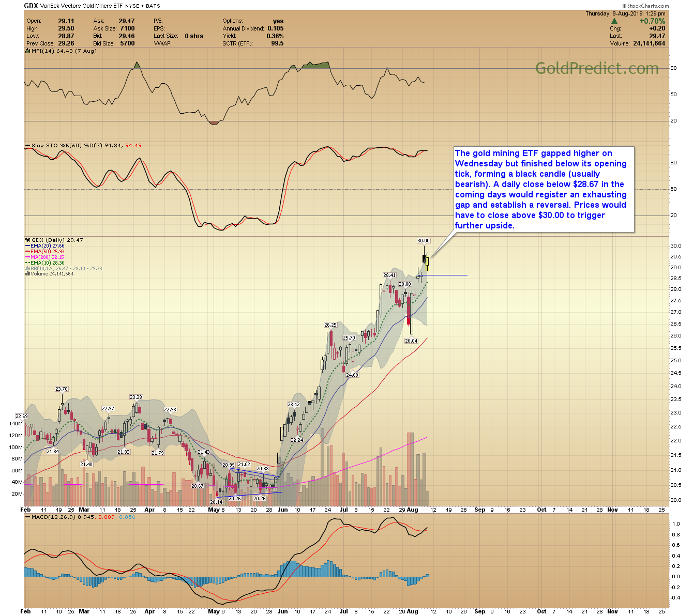The image size is (693, 616).
Task: Click the 'Thursday 8-Aug-2019 1:29 pm' timestamp
Action: 625,14
